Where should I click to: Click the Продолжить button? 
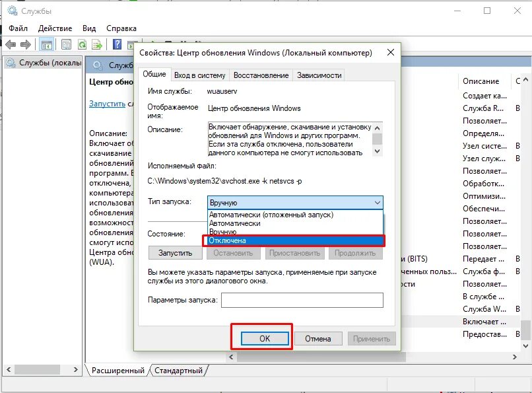(355, 253)
